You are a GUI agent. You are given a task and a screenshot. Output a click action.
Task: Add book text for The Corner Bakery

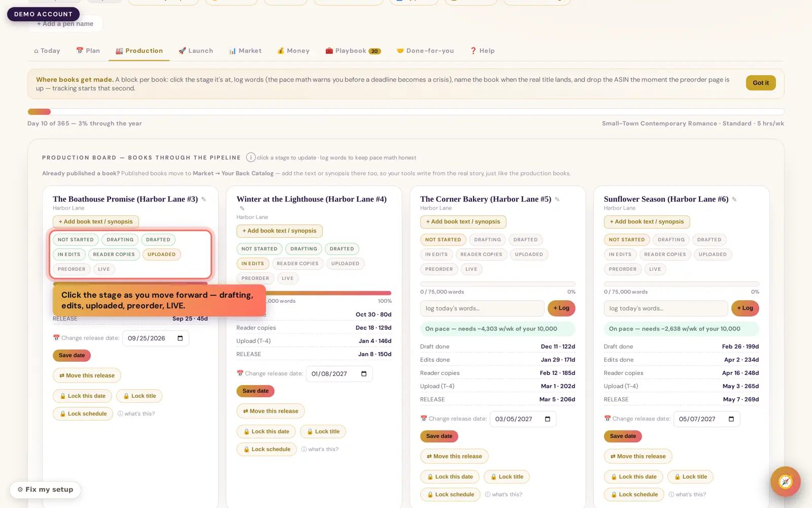click(463, 222)
